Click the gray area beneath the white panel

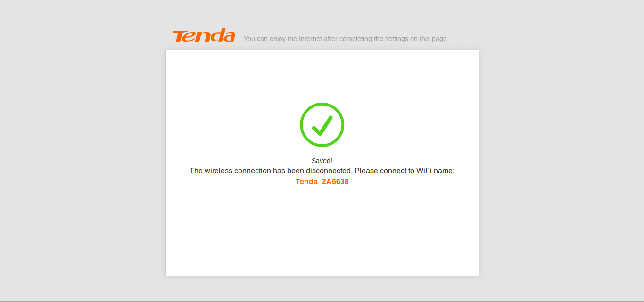[x=322, y=287]
